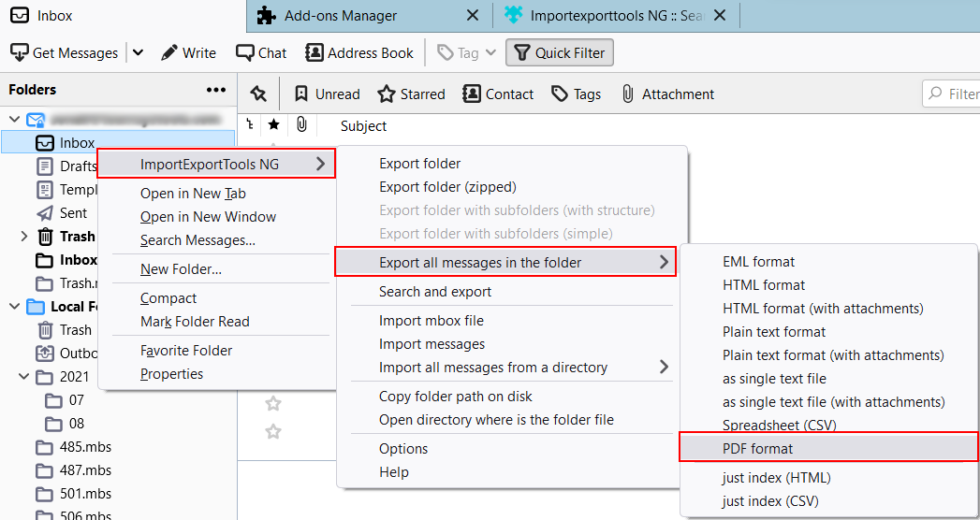This screenshot has width=980, height=520.
Task: Close the Importexporttools NG tab
Action: (720, 16)
